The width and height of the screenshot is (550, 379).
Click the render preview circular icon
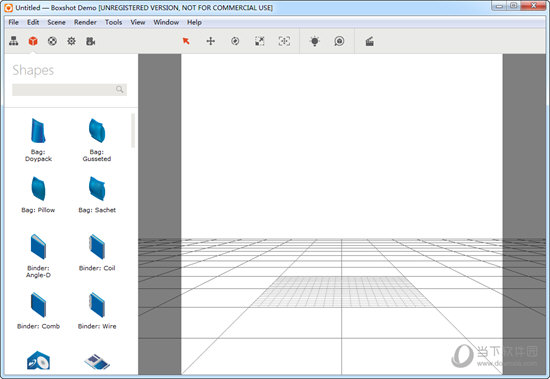coord(339,41)
